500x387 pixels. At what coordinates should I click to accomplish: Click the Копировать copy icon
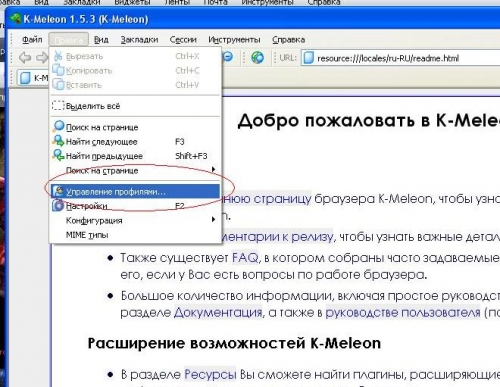(x=58, y=70)
